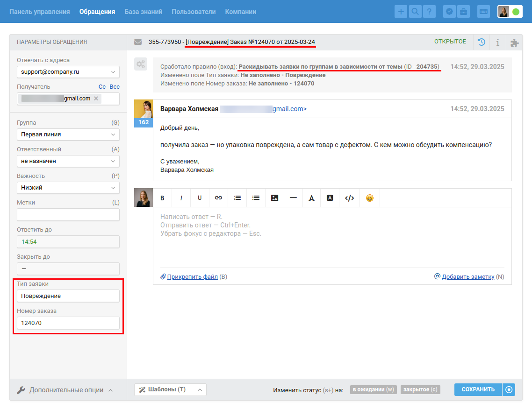Toggle underline formatting in editor
The height and width of the screenshot is (410, 532).
[x=200, y=198]
